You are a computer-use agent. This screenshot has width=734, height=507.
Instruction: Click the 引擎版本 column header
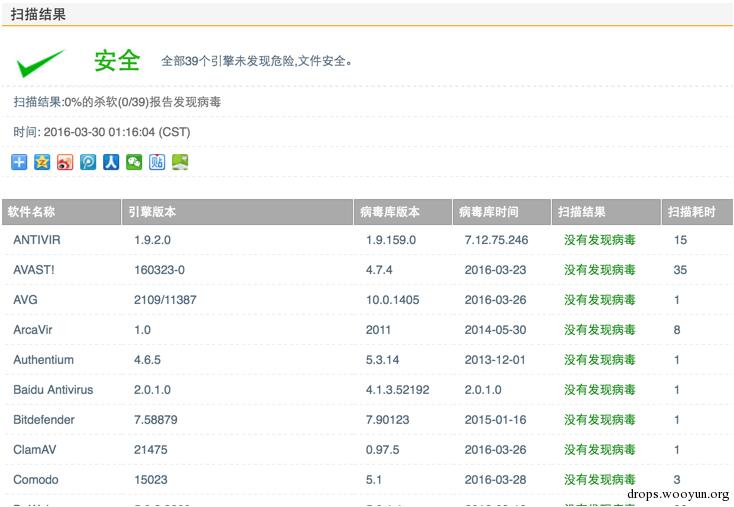pyautogui.click(x=237, y=212)
